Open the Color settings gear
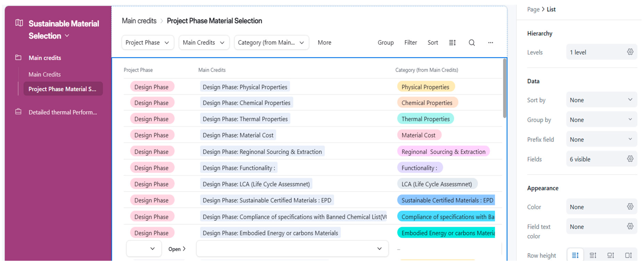 point(630,206)
